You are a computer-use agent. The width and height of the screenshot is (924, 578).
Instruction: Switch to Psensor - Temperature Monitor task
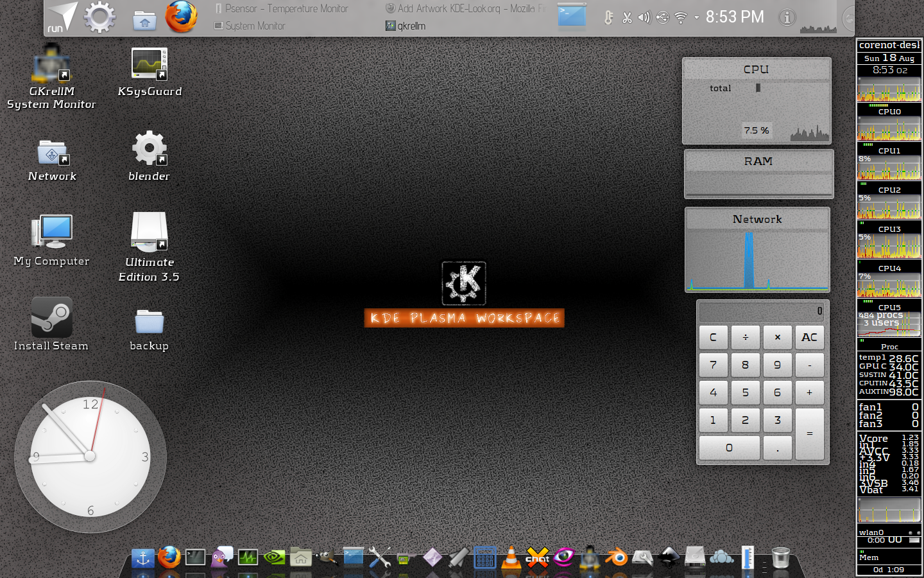coord(281,8)
